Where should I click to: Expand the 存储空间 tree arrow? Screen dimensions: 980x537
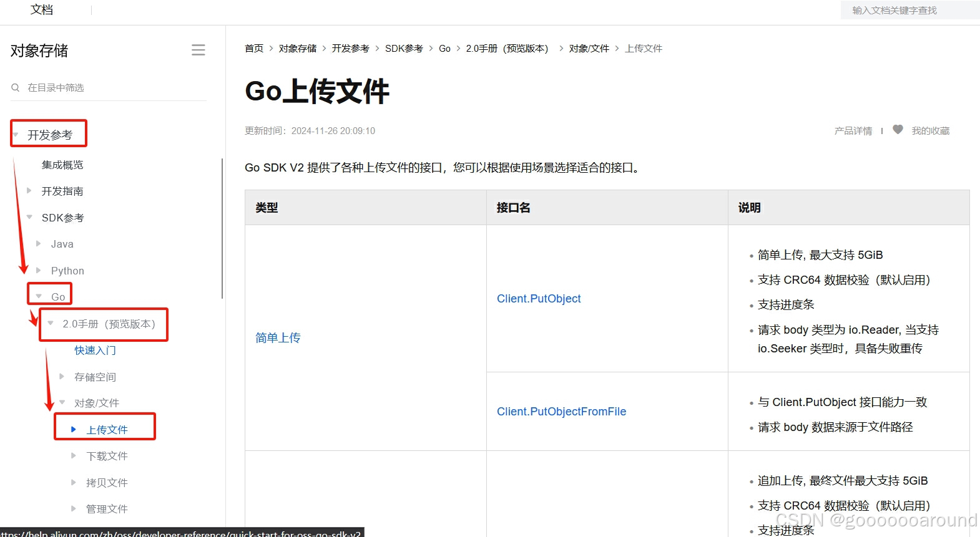(62, 376)
